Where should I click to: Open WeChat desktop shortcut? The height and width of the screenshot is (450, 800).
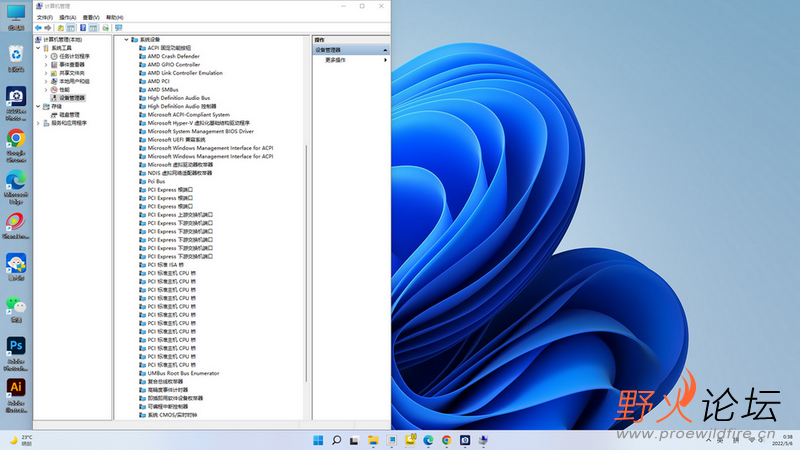(x=16, y=309)
